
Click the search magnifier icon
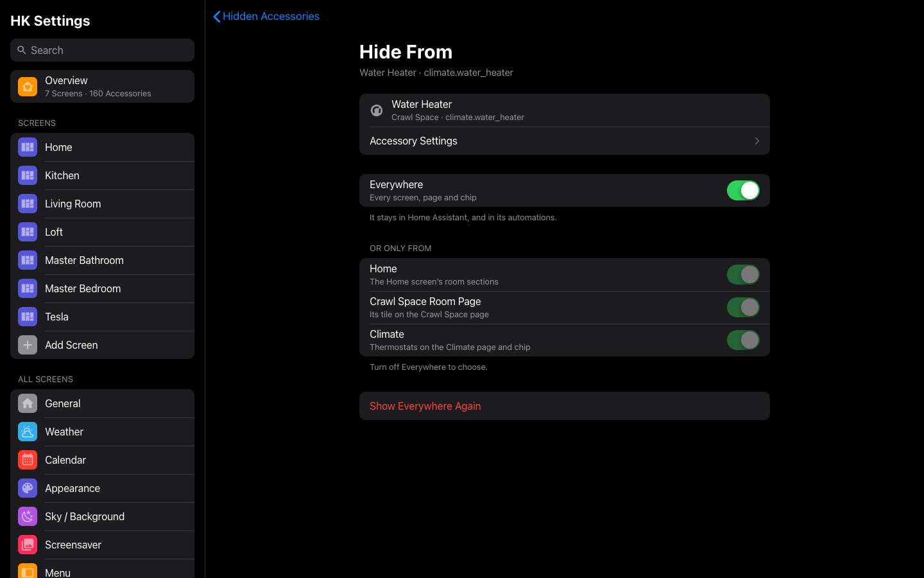[22, 50]
